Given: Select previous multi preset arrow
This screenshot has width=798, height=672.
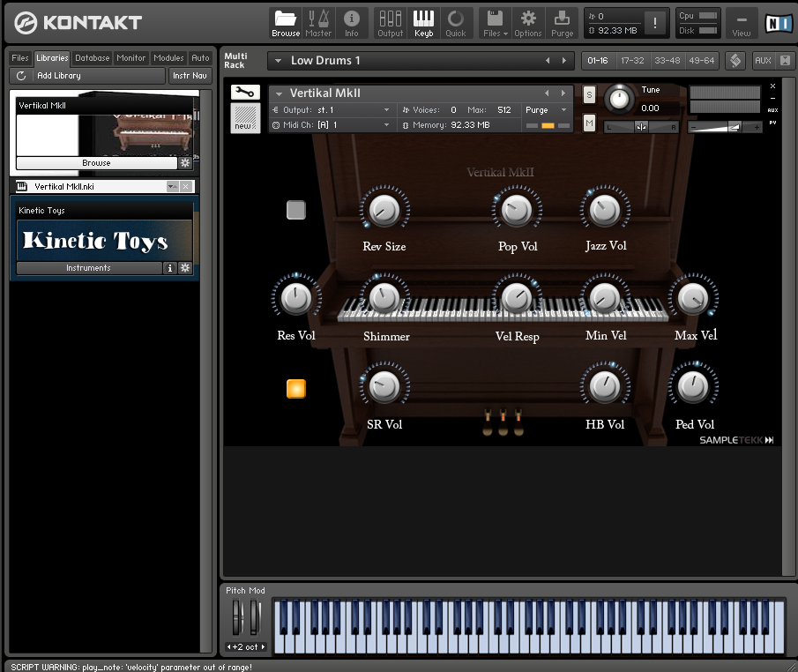Looking at the screenshot, I should 548,61.
